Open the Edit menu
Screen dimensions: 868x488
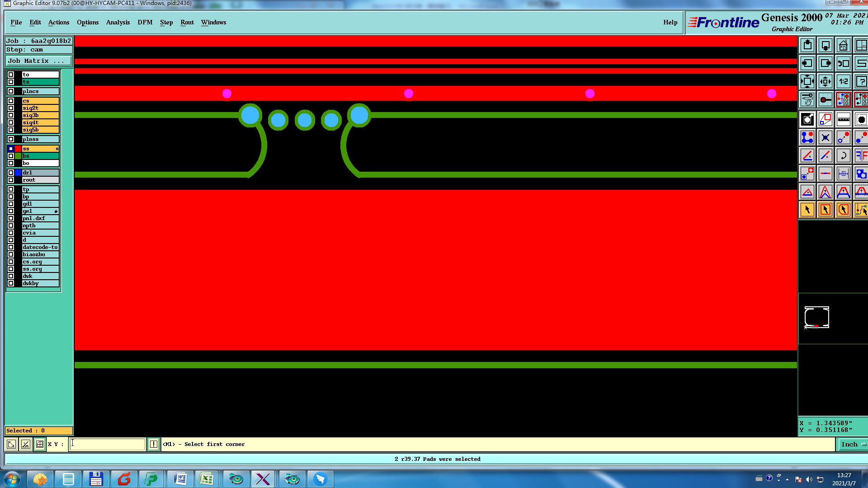35,22
